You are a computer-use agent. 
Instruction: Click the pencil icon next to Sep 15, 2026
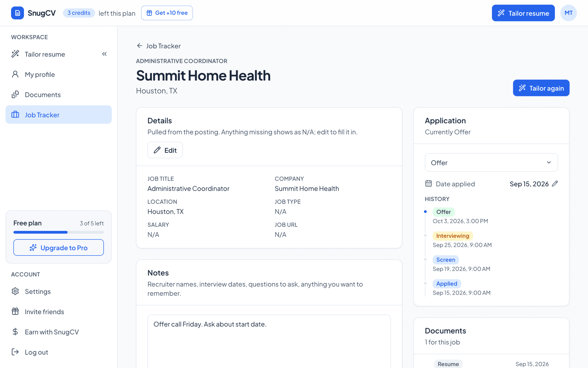click(555, 184)
